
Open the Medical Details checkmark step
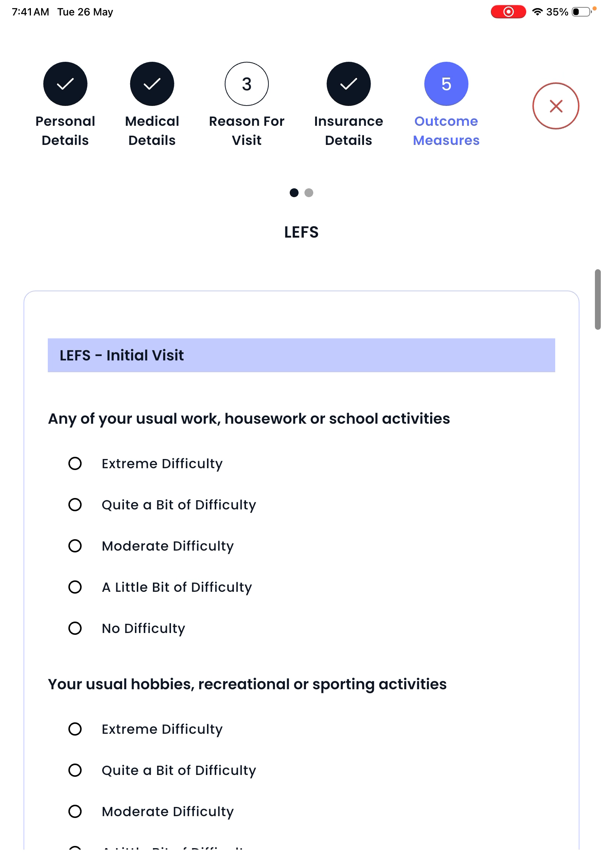coord(152,84)
